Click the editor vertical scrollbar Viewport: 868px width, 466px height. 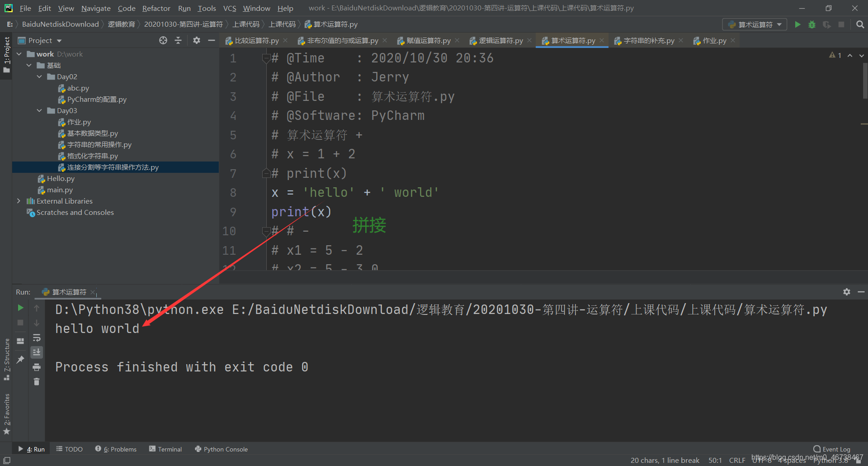coord(865,81)
